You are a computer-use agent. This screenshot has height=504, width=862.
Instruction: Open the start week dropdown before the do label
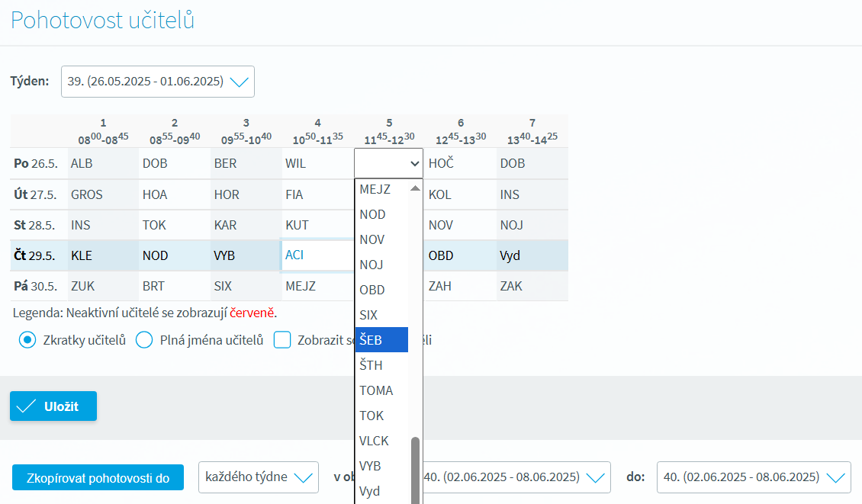(x=516, y=477)
